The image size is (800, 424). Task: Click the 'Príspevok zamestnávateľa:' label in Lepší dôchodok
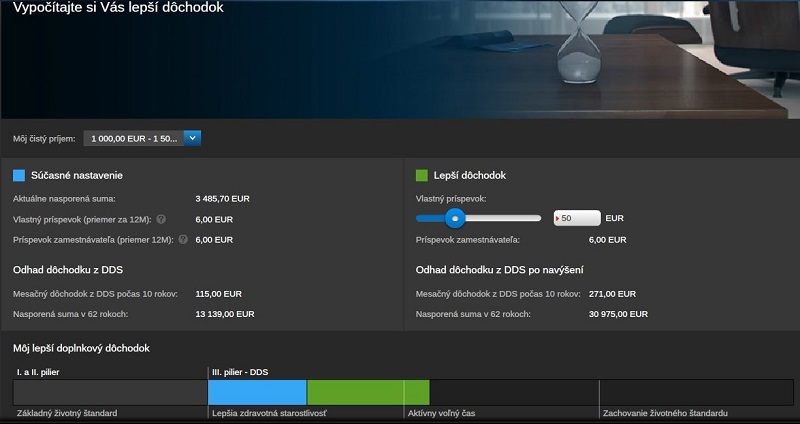(468, 240)
